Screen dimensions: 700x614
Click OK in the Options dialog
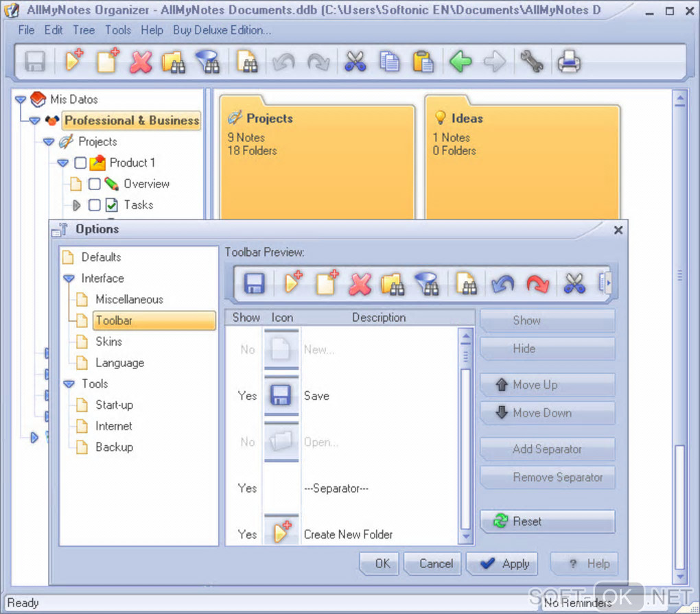pyautogui.click(x=379, y=564)
